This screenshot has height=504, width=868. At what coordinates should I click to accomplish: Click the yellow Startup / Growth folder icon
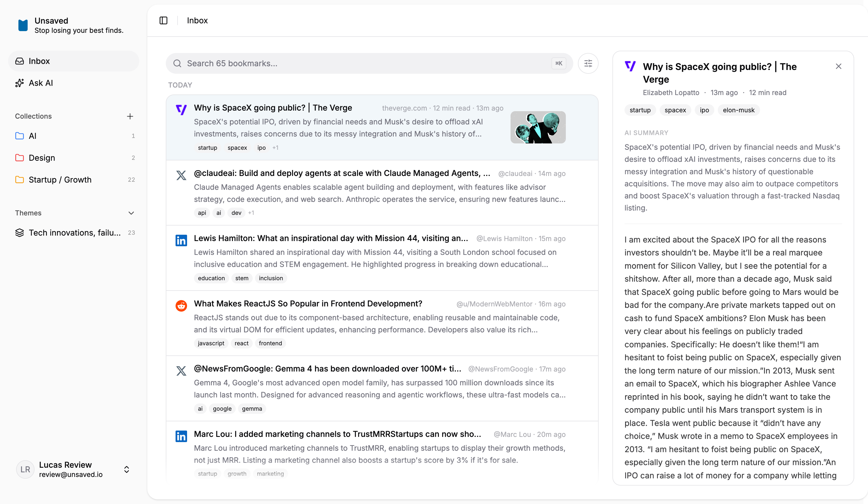(20, 180)
